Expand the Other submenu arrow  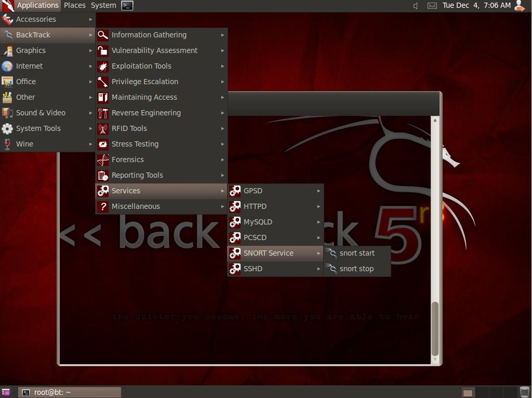(90, 97)
